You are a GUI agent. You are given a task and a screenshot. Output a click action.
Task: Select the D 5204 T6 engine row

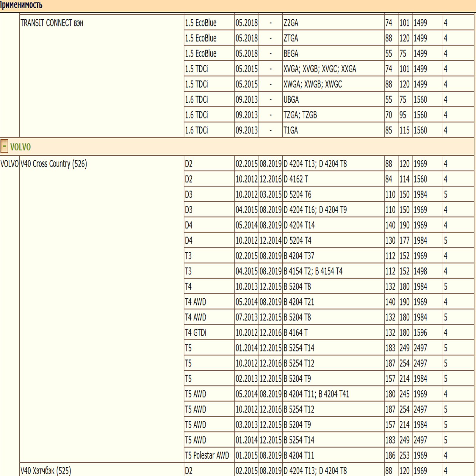point(297,195)
